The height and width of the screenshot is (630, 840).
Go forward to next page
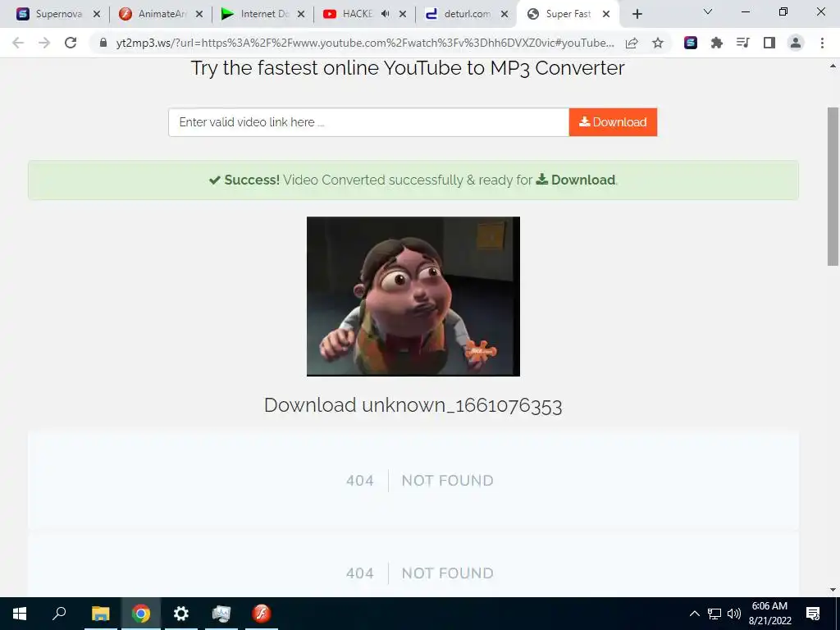(x=44, y=43)
